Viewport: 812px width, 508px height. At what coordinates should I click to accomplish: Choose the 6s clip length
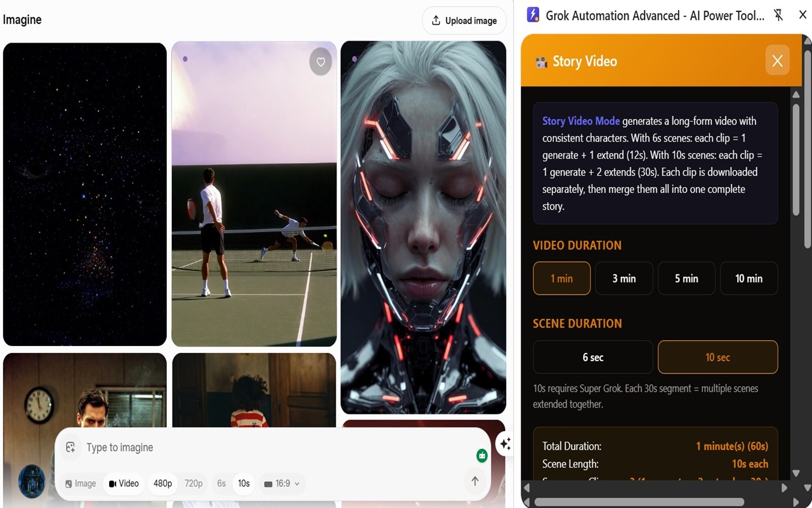[221, 483]
